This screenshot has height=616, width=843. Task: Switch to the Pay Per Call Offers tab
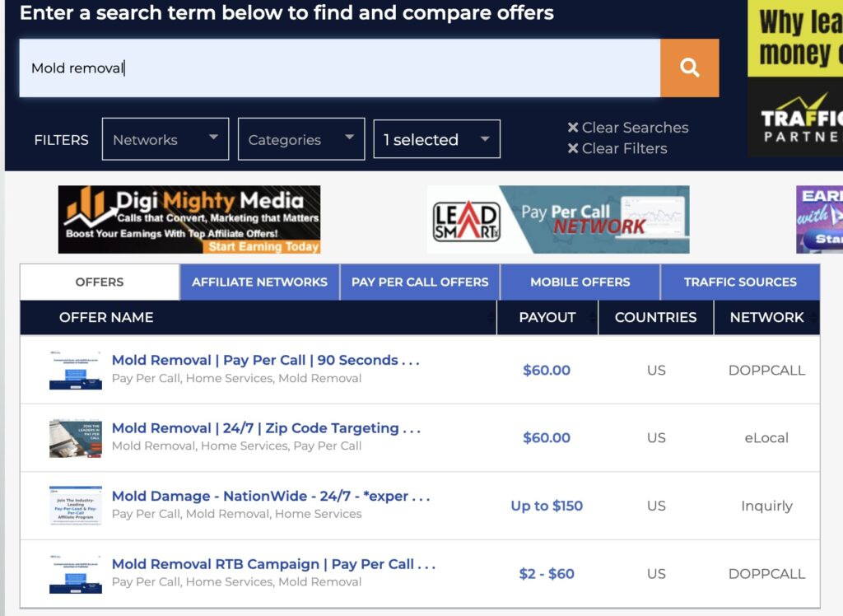pos(420,282)
